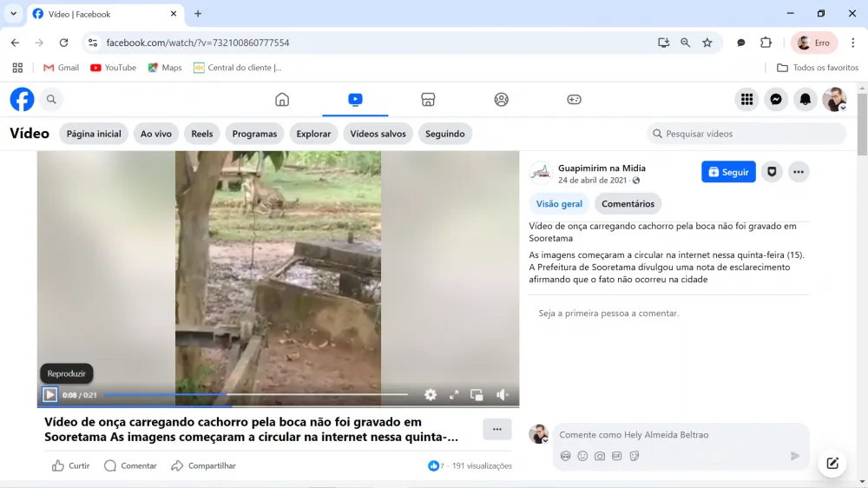868x488 pixels.
Task: Add a GIF to the comment
Action: [x=616, y=456]
